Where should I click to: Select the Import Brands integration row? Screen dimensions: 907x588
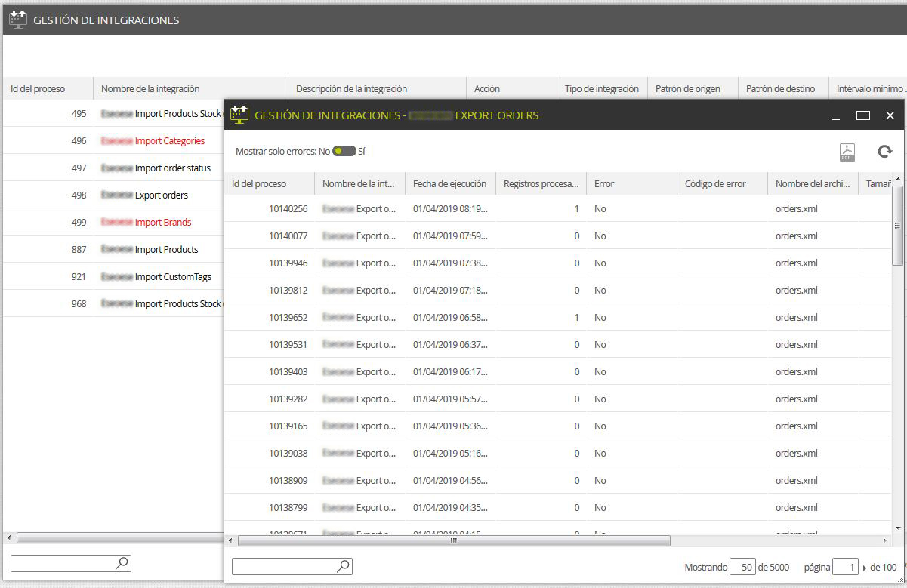pos(113,222)
